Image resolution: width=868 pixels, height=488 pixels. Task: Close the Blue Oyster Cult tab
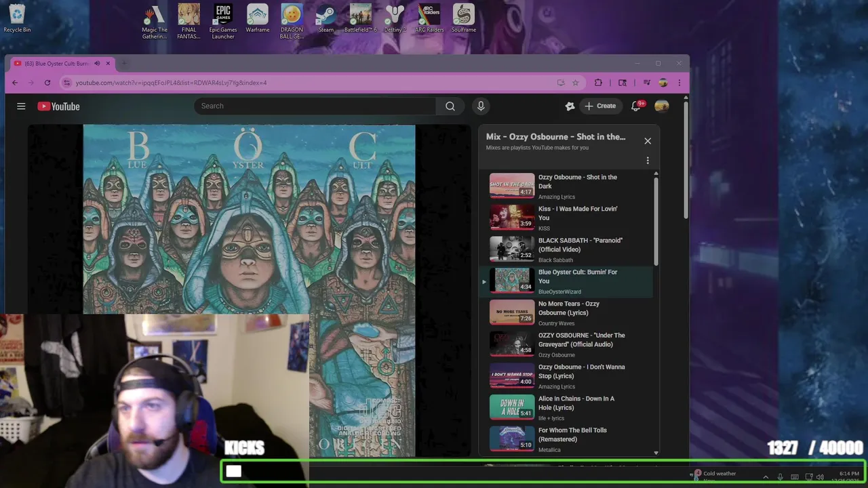(x=108, y=63)
